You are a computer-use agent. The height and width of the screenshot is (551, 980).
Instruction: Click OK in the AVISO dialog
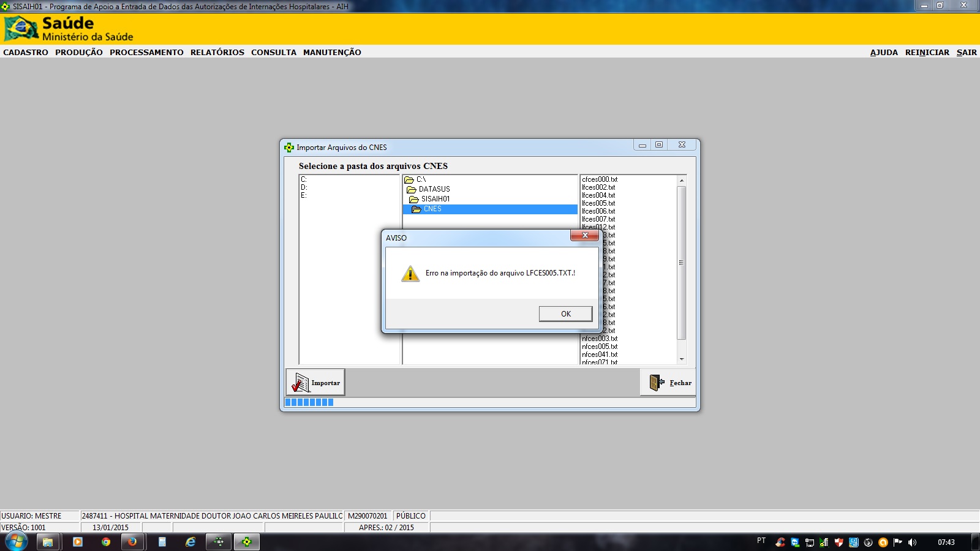[565, 314]
